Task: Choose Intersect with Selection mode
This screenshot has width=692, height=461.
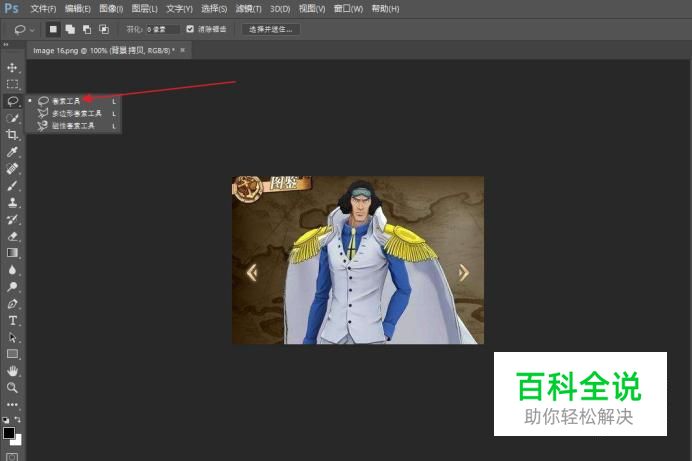Action: tap(104, 30)
